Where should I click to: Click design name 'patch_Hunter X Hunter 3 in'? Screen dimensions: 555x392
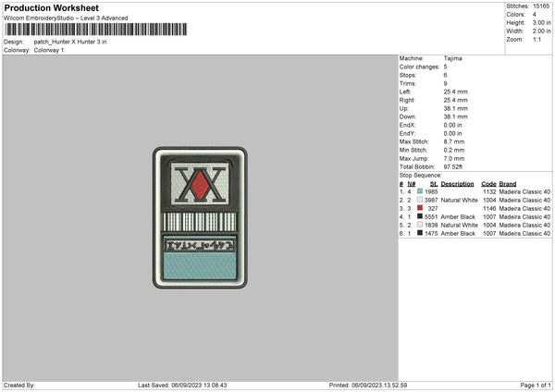click(x=70, y=42)
